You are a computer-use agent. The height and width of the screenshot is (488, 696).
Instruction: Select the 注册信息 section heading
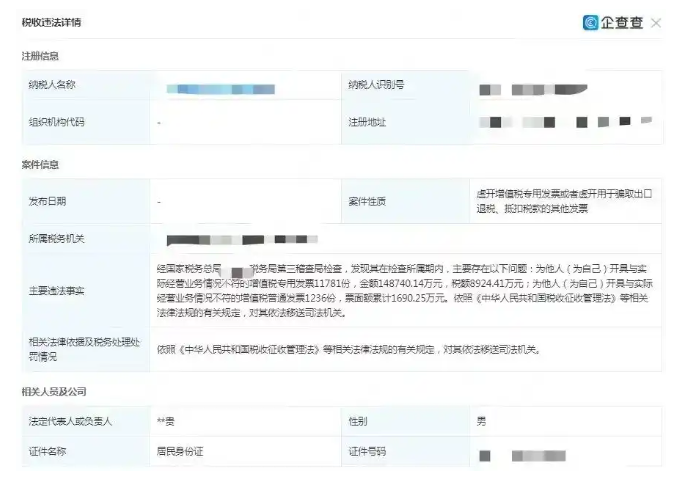click(x=40, y=56)
